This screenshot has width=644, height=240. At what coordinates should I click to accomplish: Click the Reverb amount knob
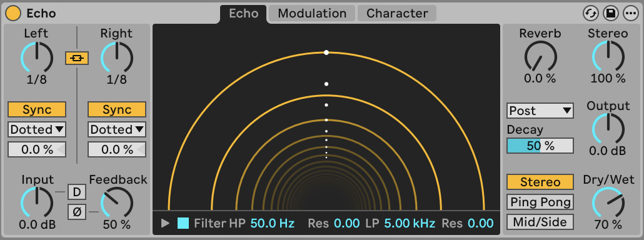point(540,57)
